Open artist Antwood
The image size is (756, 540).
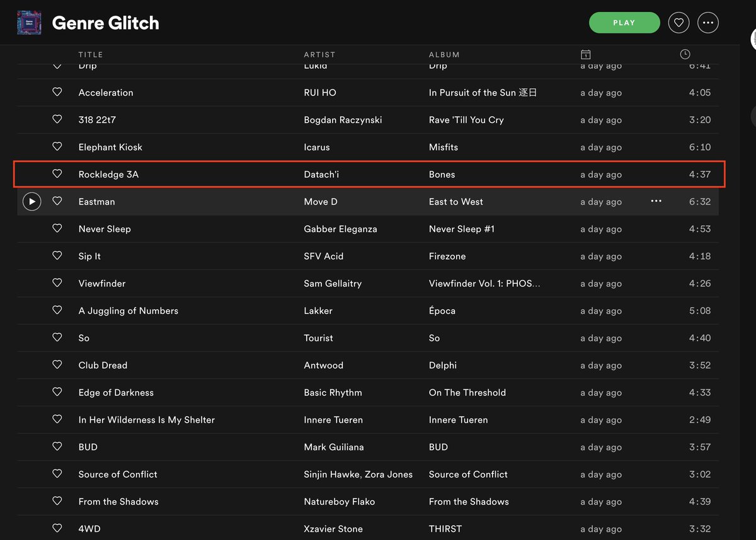coord(324,365)
